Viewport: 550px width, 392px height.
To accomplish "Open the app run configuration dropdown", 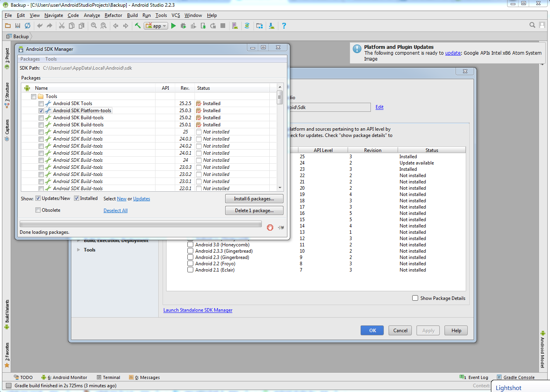I will point(156,26).
